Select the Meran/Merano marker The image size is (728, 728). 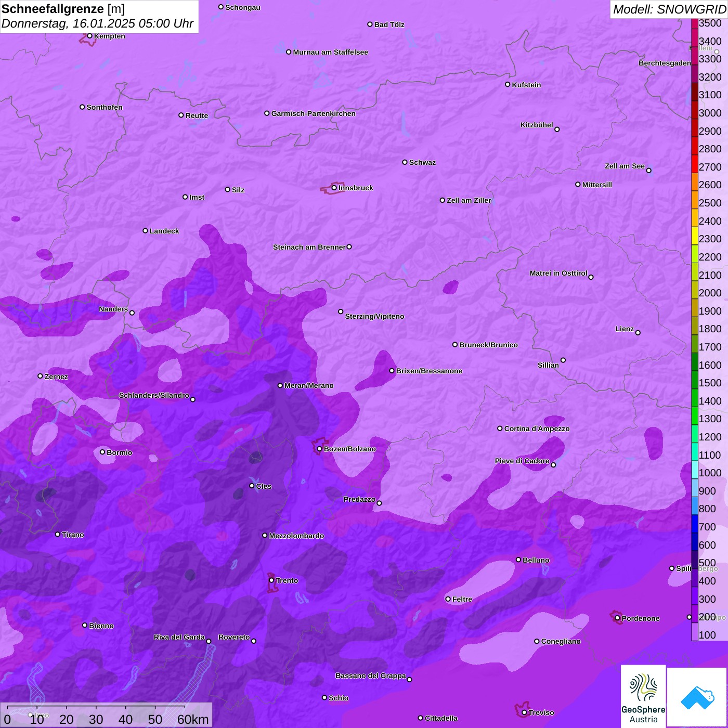[280, 385]
